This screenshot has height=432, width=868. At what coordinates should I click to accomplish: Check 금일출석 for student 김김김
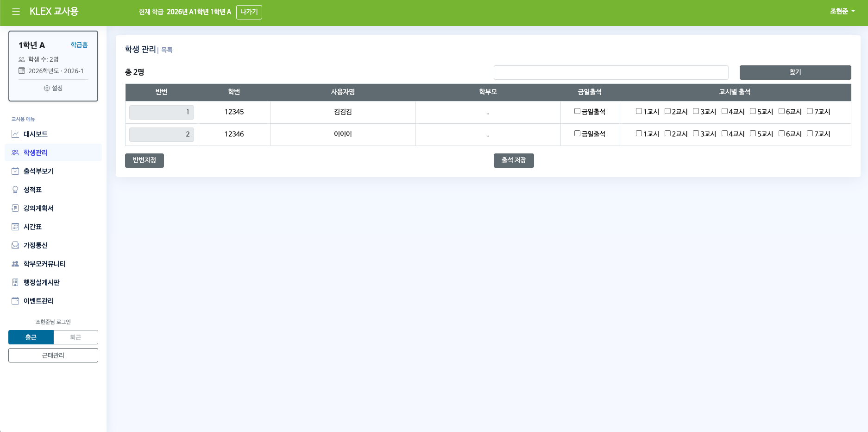point(577,111)
